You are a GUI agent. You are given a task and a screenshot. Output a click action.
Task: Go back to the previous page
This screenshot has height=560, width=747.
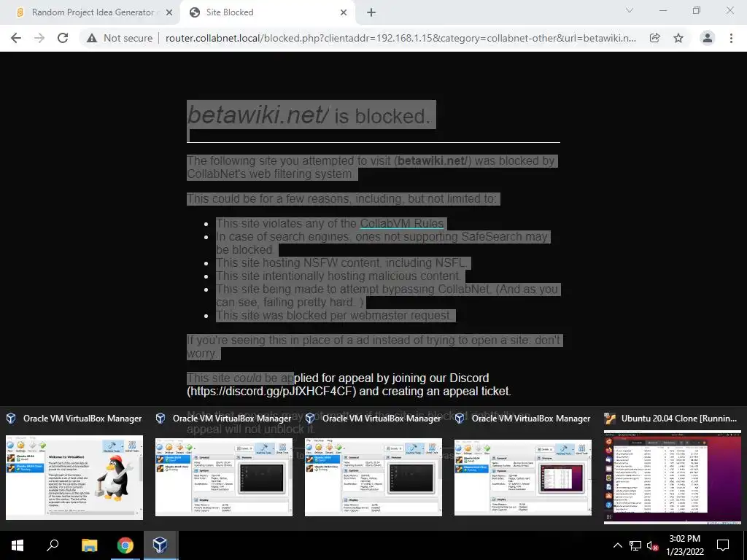[x=16, y=38]
